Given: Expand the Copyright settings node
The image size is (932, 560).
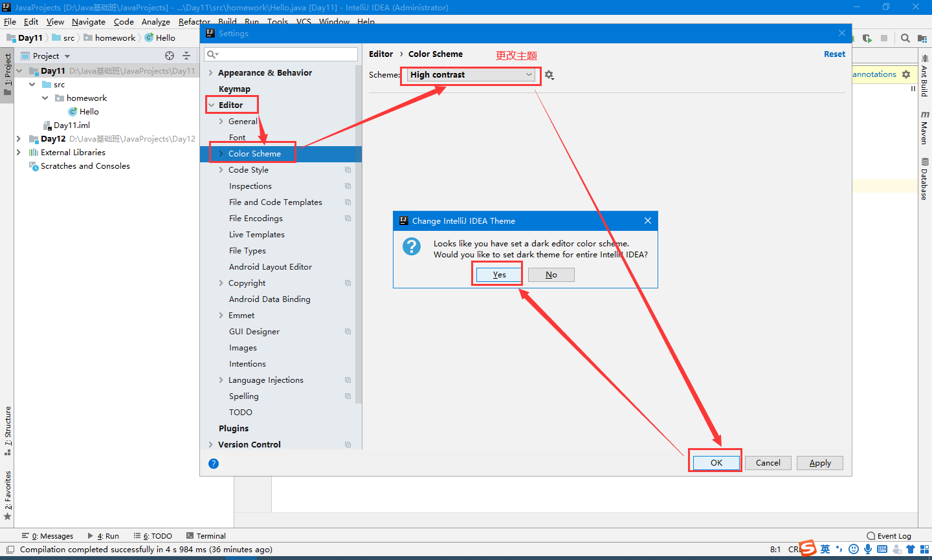Looking at the screenshot, I should [221, 283].
